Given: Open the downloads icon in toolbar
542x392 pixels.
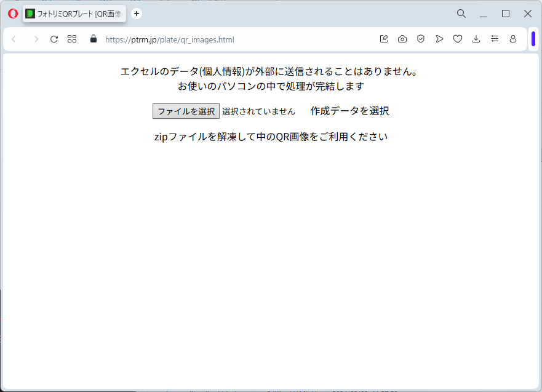Looking at the screenshot, I should coord(476,39).
